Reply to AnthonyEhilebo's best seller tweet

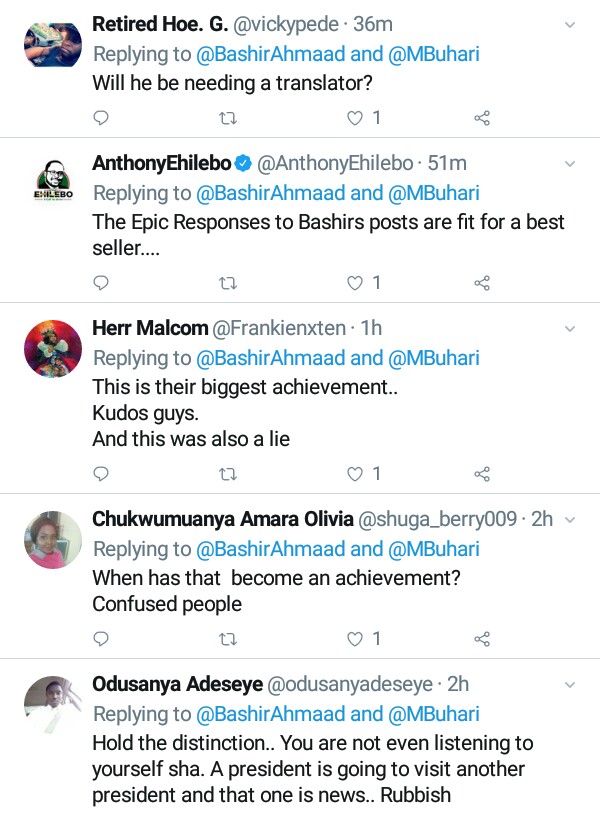pyautogui.click(x=100, y=283)
